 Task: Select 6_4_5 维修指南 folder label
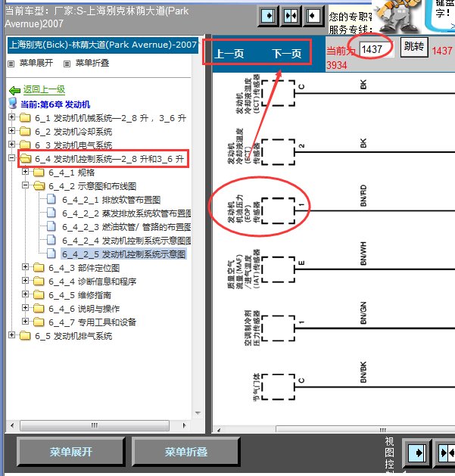click(80, 295)
